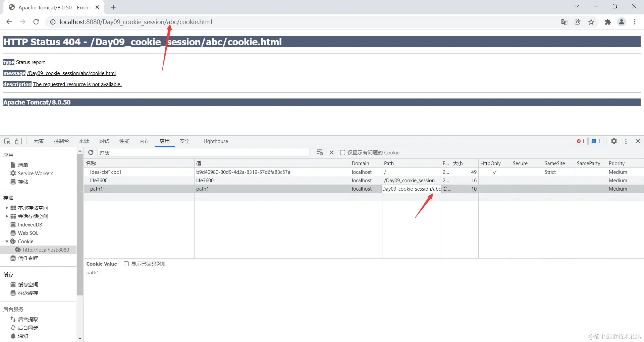This screenshot has height=342, width=644.
Task: Switch to the Lighthouse tab
Action: tap(216, 141)
